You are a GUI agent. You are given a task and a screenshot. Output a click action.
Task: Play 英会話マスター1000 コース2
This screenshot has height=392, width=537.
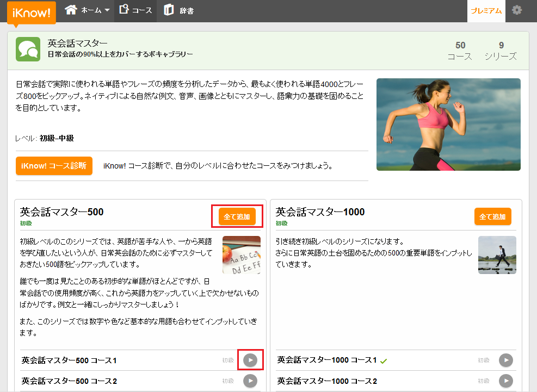point(506,381)
